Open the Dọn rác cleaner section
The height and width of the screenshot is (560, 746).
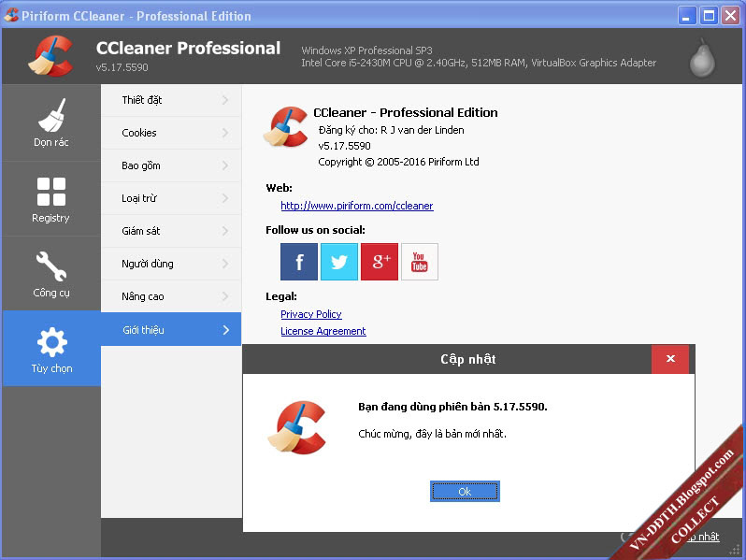point(50,122)
